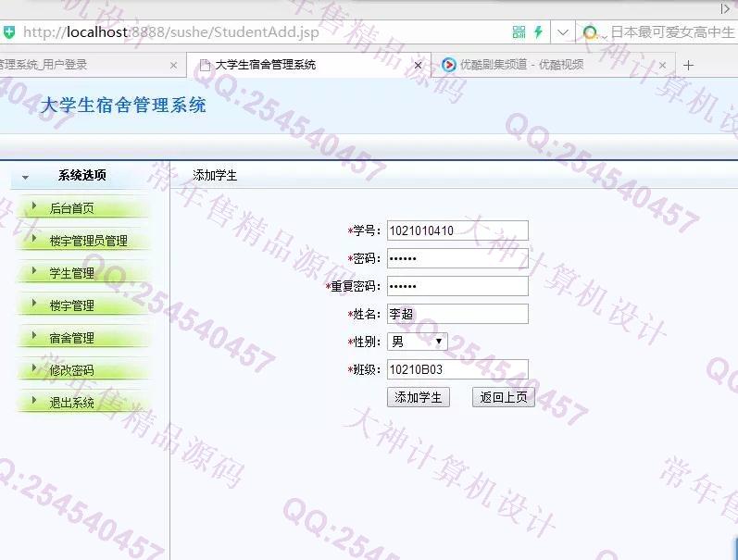This screenshot has width=738, height=560.
Task: Close the 大学生宿舍管理系统 tab
Action: point(418,66)
